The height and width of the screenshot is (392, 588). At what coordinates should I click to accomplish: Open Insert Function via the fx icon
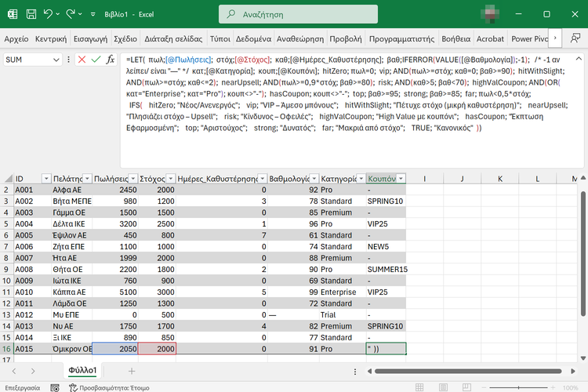(111, 60)
